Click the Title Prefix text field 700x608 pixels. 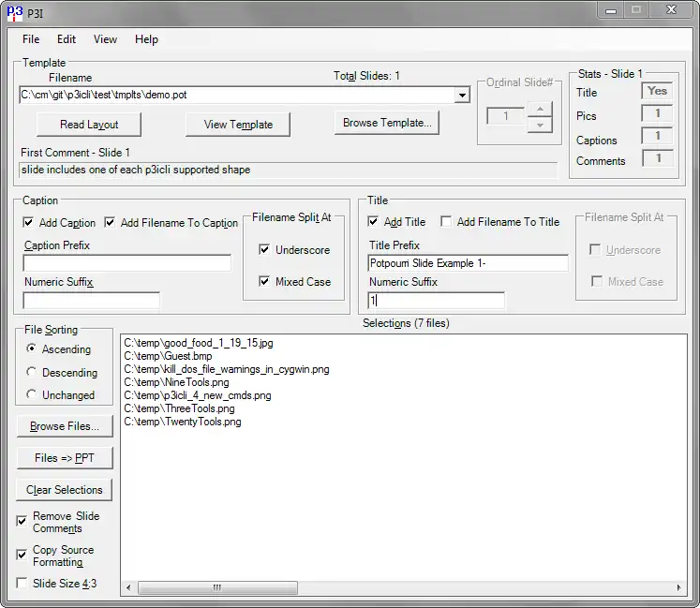click(x=468, y=263)
